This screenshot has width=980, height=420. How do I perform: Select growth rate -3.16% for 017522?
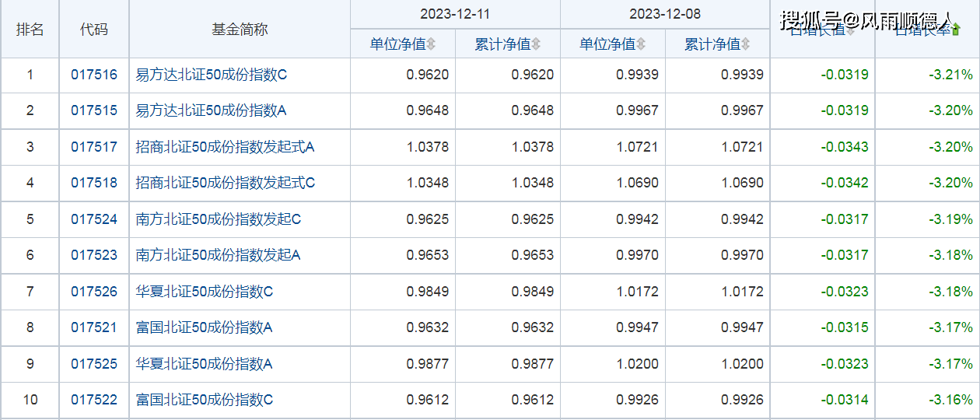[x=950, y=400]
